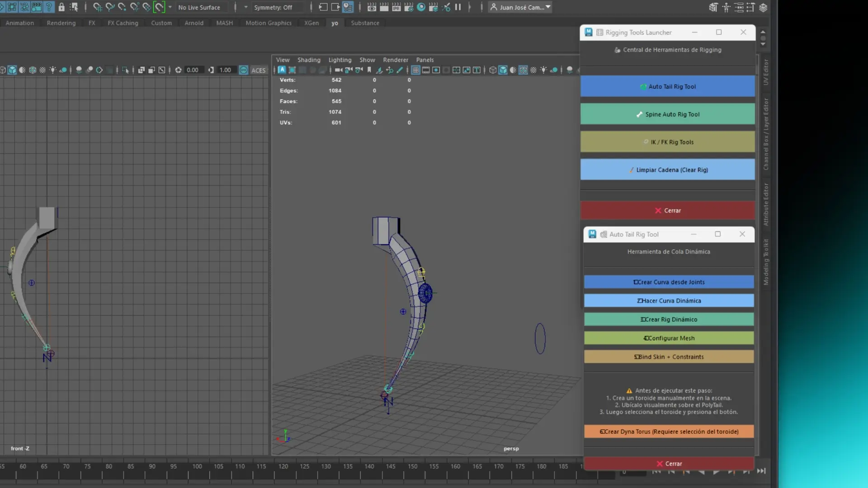Select the smooth shade cube icon
Screen dimensions: 868x488
pos(503,70)
